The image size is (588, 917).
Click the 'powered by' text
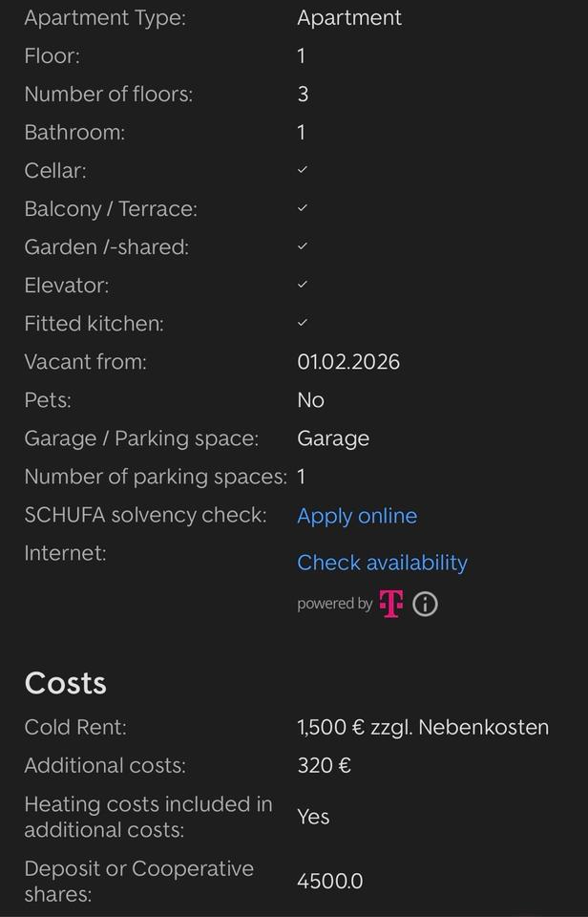[x=334, y=604]
